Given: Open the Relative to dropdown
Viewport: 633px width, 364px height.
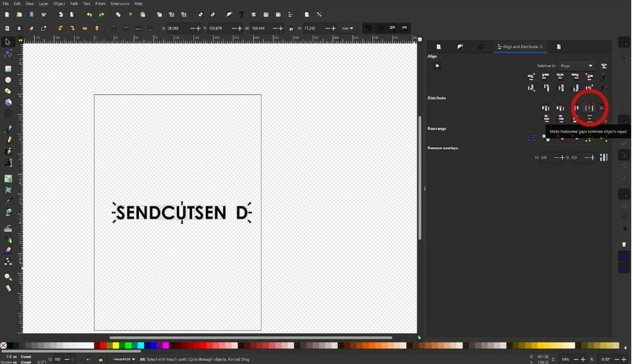Looking at the screenshot, I should coord(575,66).
